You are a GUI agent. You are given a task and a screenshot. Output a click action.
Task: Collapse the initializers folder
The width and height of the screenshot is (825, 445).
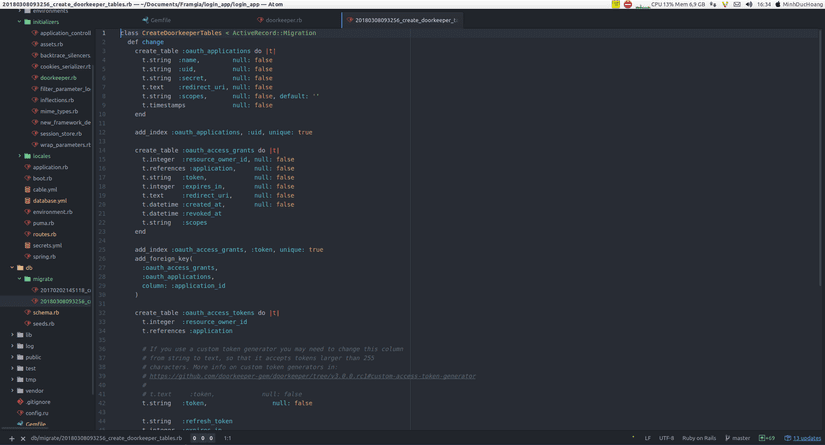point(19,22)
